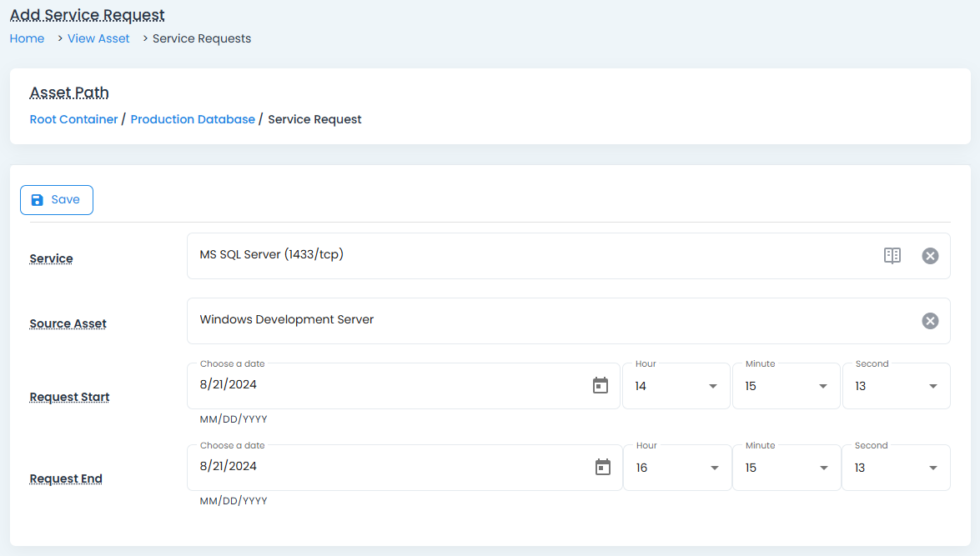Click the book icon in Service field
Viewport: 980px width, 556px height.
[x=892, y=256]
